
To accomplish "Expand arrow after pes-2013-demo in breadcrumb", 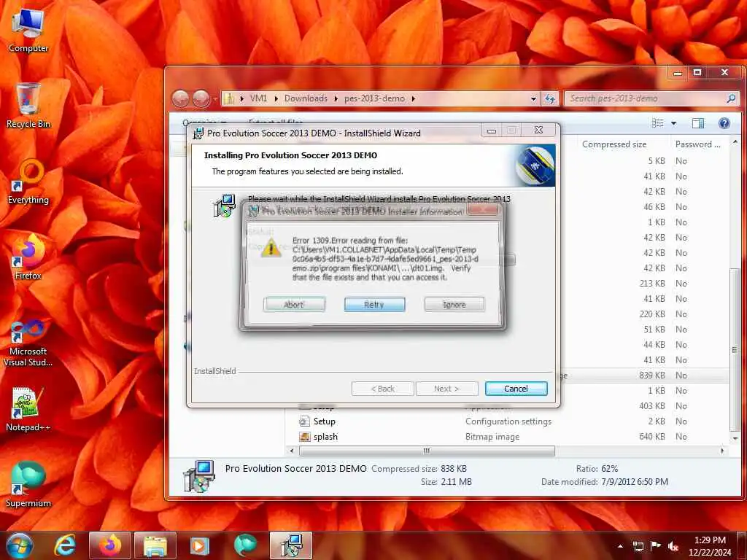I will pyautogui.click(x=414, y=98).
